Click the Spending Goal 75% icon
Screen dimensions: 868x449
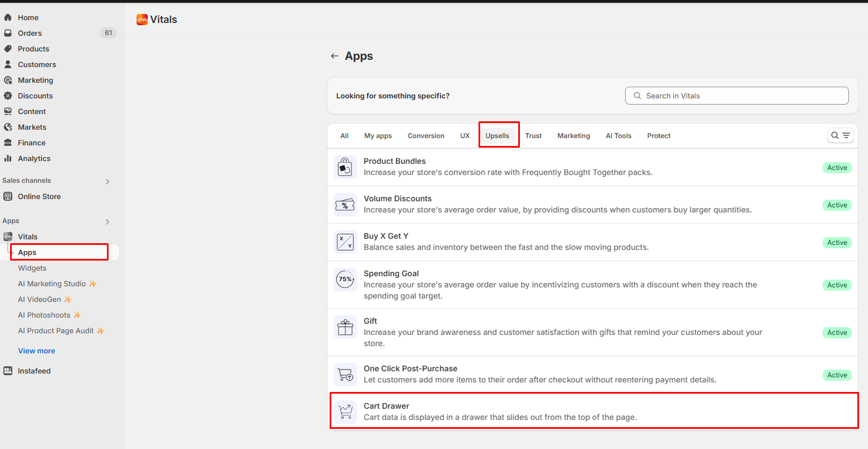(x=345, y=279)
